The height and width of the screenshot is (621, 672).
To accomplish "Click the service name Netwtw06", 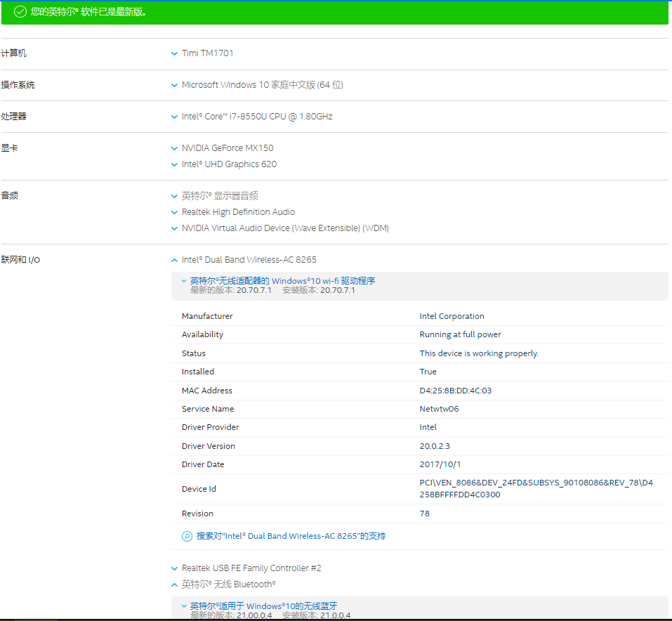I will tap(440, 409).
